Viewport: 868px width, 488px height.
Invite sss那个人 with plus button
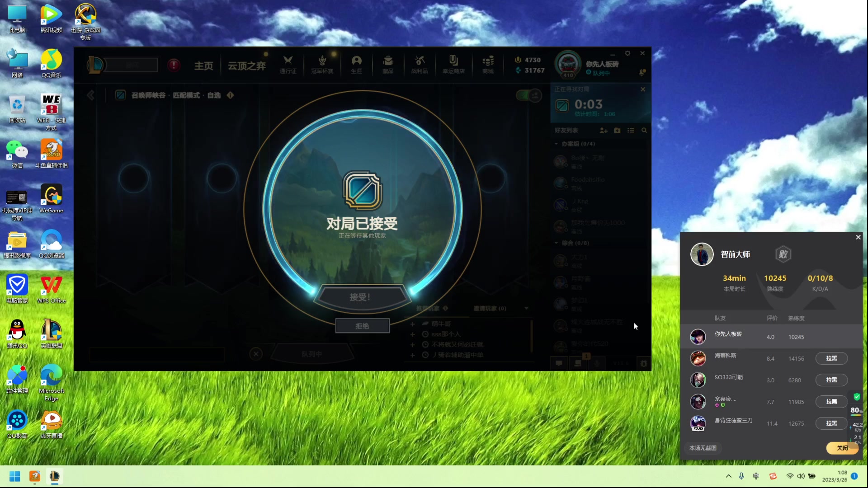(x=412, y=334)
